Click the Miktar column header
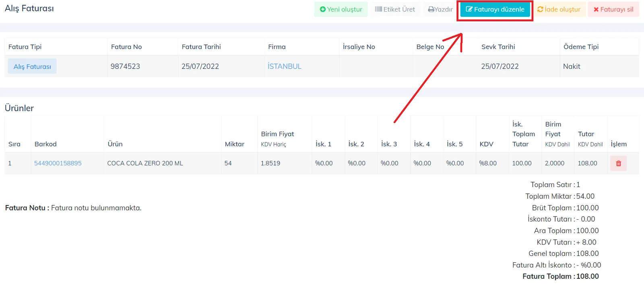 (235, 144)
